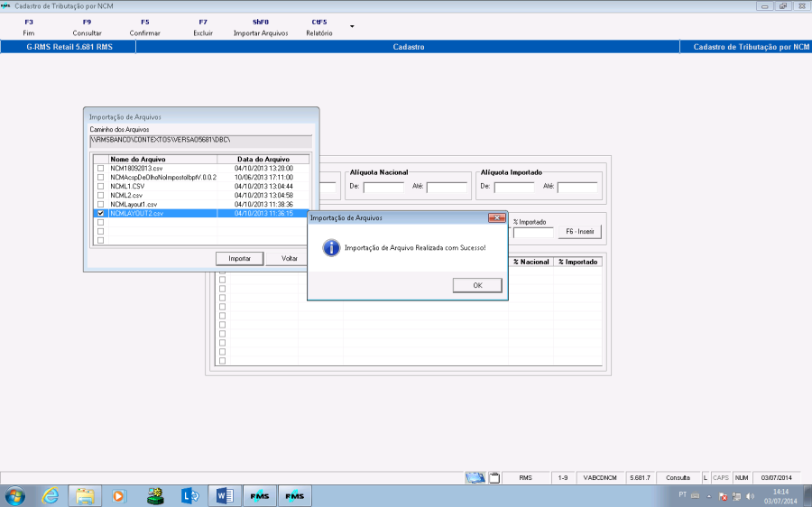The image size is (812, 507).
Task: Open ShF8 Importar Arquivos from the toolbar
Action: coord(261,27)
